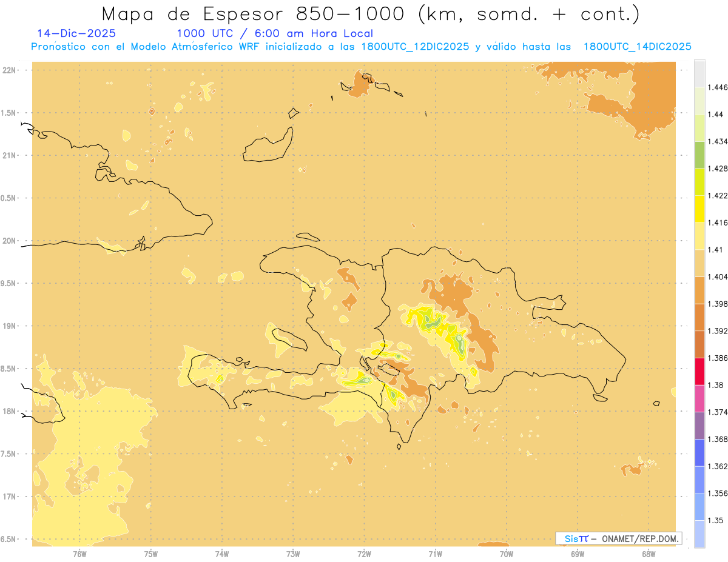The height and width of the screenshot is (562, 728).
Task: Click the 73W longitude axis label
Action: pyautogui.click(x=293, y=554)
